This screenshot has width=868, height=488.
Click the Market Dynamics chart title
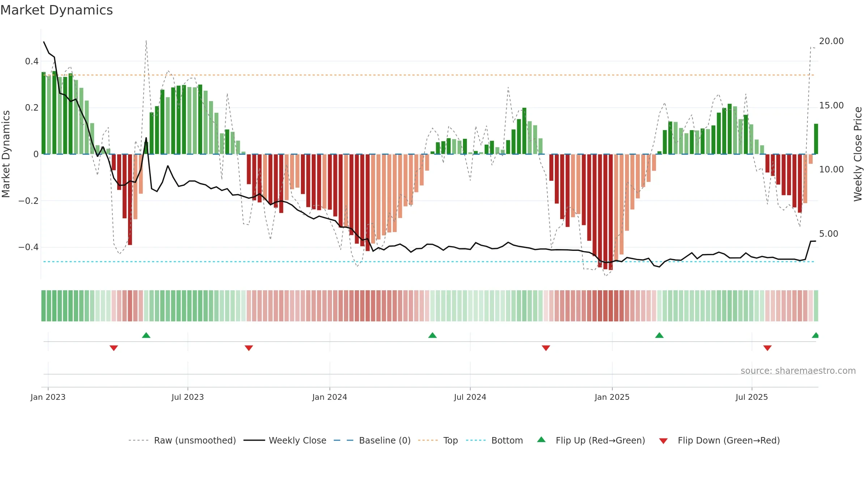[57, 10]
